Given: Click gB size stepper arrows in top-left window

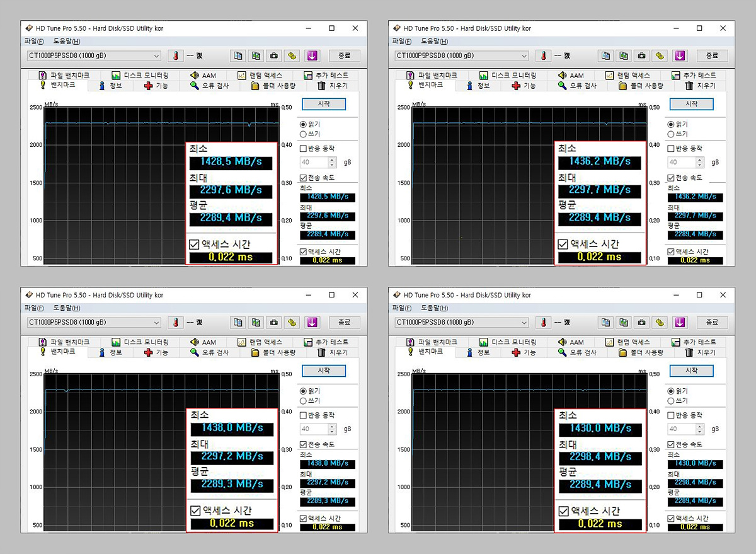Looking at the screenshot, I should pyautogui.click(x=332, y=162).
